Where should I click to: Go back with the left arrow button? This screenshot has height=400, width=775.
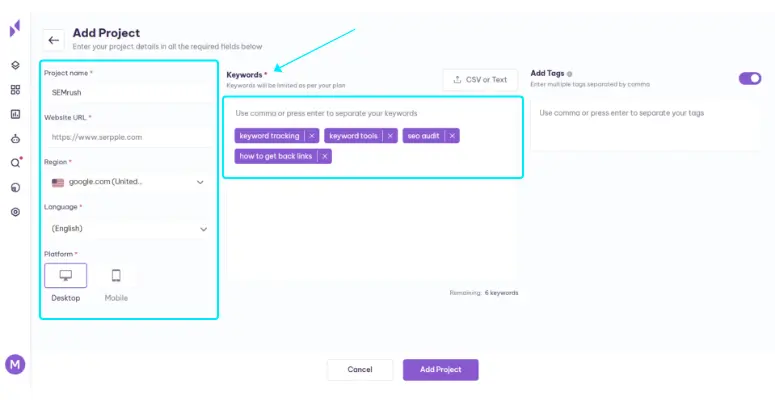53,40
